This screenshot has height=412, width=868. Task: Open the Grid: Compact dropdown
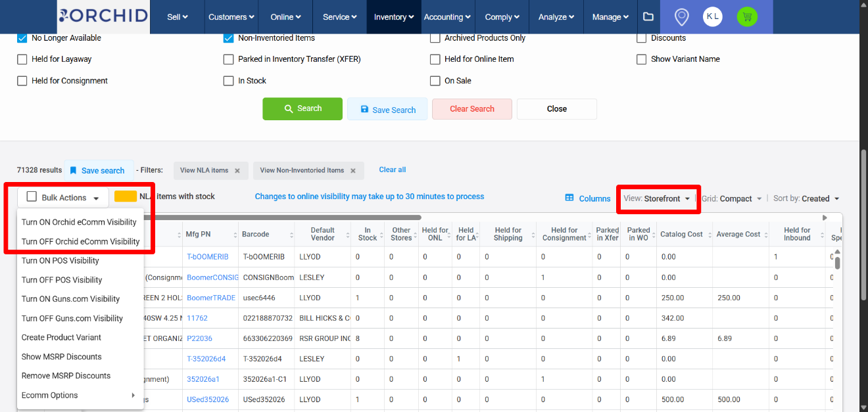(731, 198)
